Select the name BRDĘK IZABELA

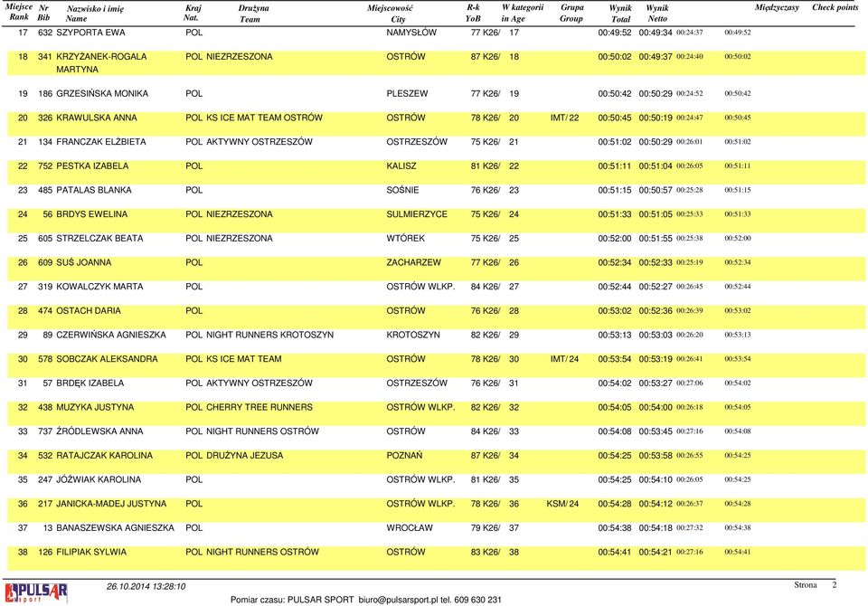point(90,383)
